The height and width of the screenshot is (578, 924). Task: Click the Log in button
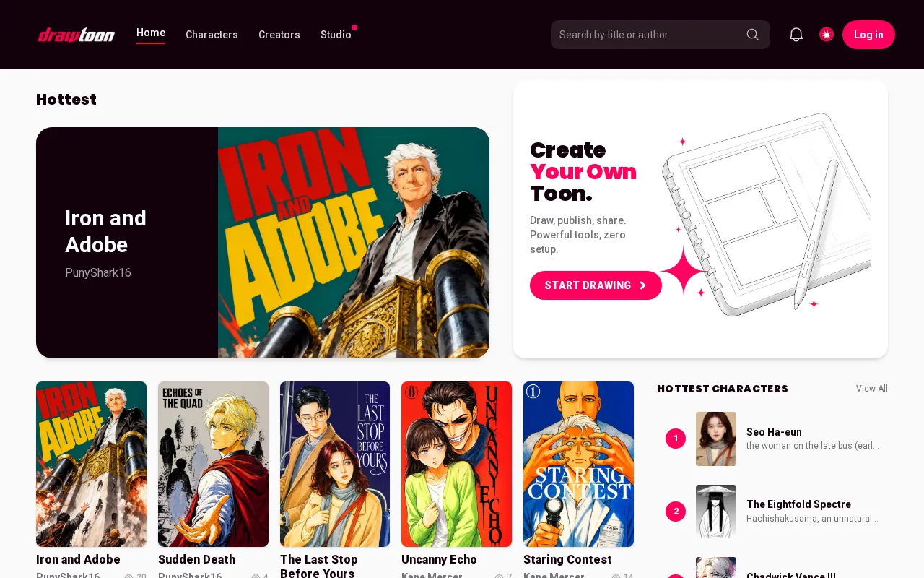tap(868, 35)
